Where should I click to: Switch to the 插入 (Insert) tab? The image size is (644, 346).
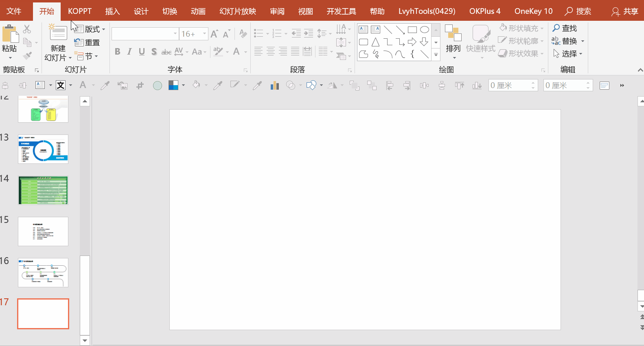(112, 11)
